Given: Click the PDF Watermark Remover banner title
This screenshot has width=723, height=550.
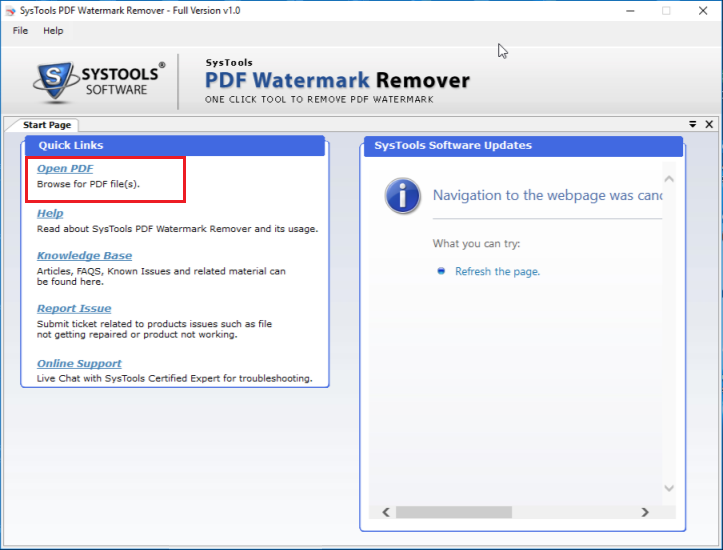Looking at the screenshot, I should pyautogui.click(x=337, y=80).
